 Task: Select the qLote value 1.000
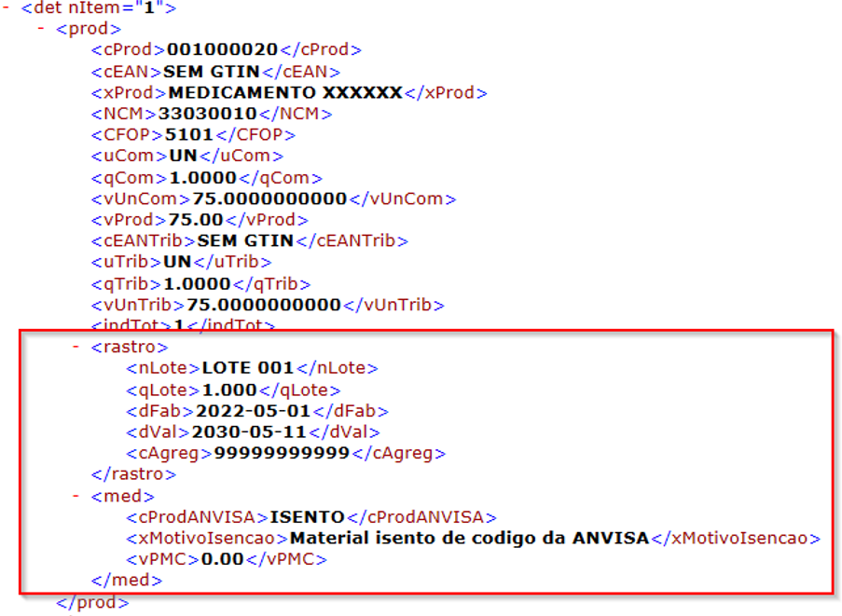pos(229,390)
